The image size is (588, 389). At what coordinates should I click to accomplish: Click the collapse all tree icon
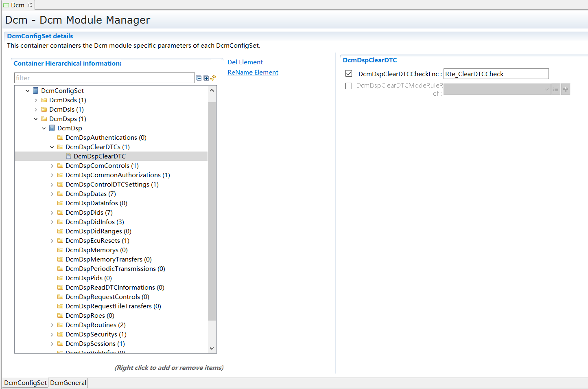pos(199,78)
